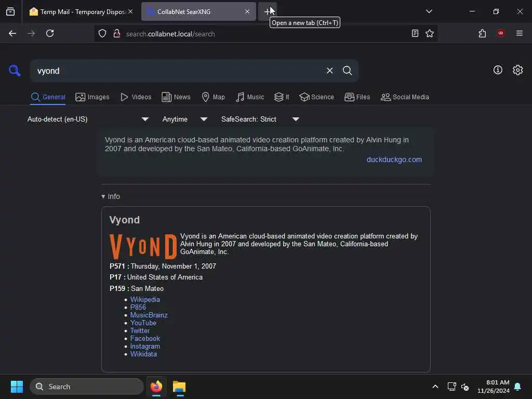The width and height of the screenshot is (532, 399).
Task: Switch to Social Media category
Action: (405, 97)
